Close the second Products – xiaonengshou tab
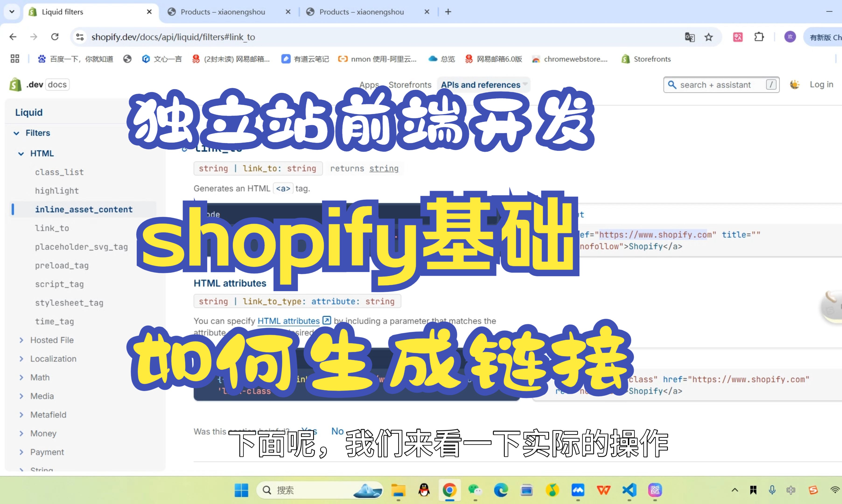Screen dimensions: 842x504 [x=427, y=12]
